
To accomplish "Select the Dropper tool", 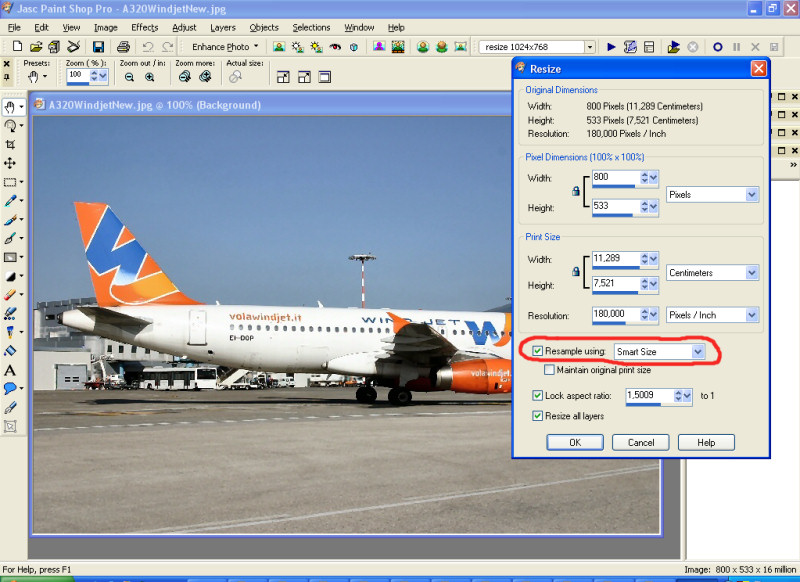I will tap(10, 201).
